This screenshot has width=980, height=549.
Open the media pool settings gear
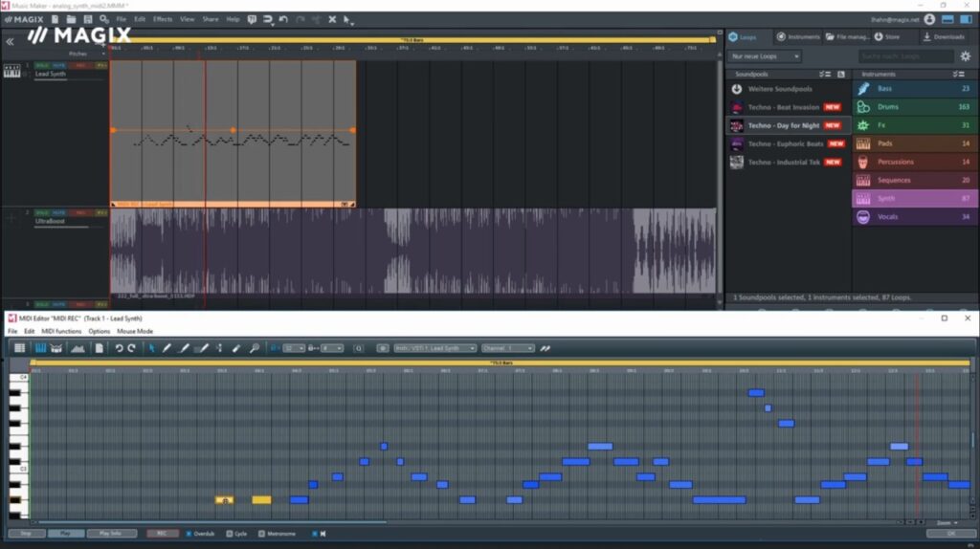pyautogui.click(x=966, y=56)
